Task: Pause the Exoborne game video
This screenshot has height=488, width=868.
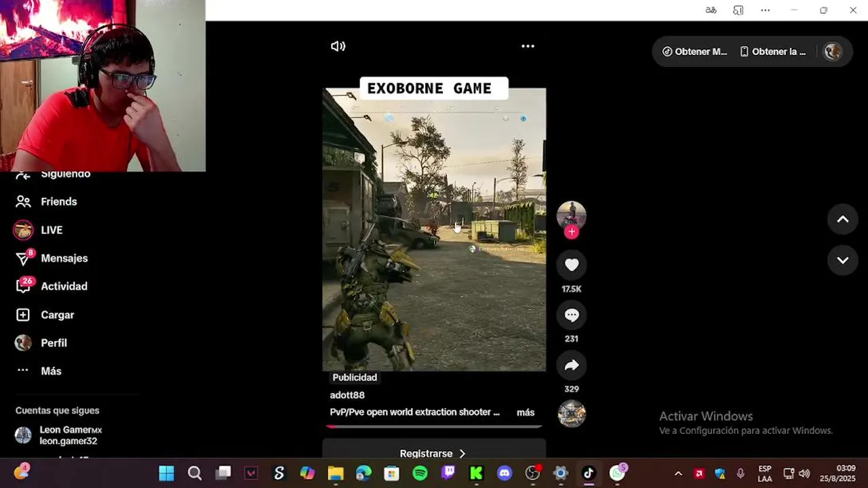Action: click(434, 230)
